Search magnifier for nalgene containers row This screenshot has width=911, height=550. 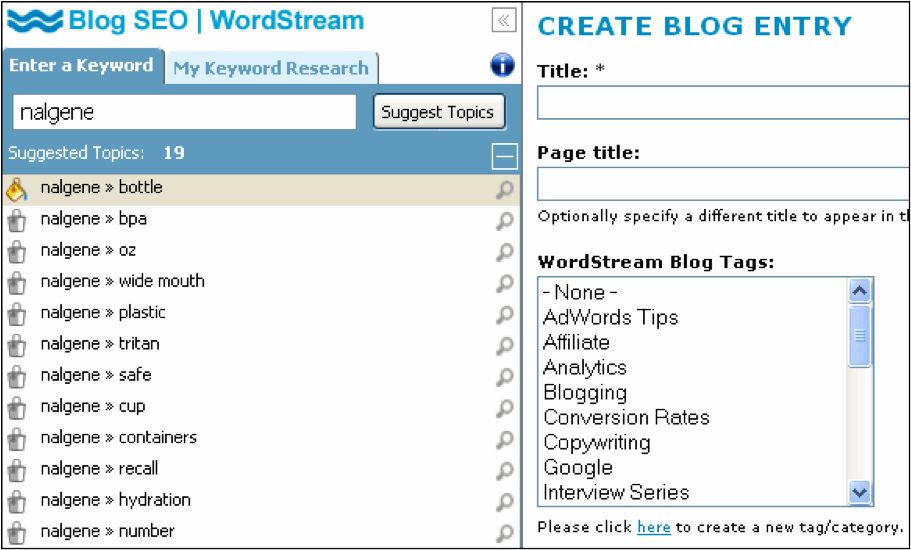(x=504, y=441)
